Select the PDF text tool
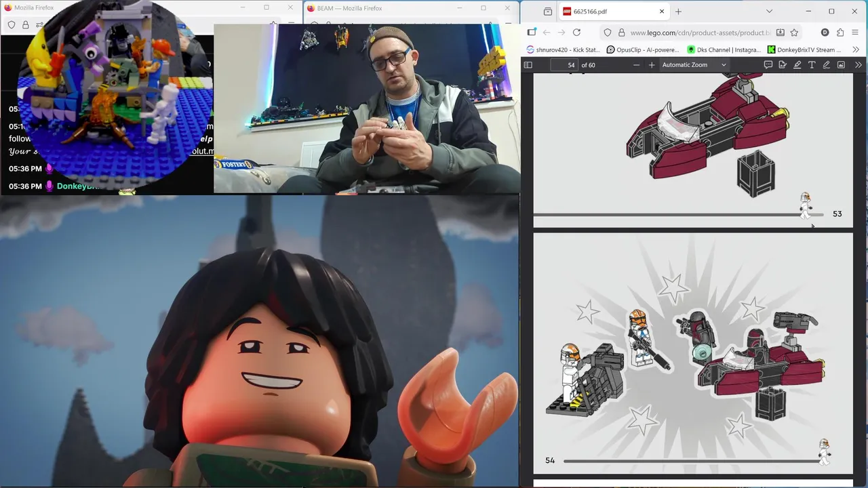868x488 pixels. (812, 65)
